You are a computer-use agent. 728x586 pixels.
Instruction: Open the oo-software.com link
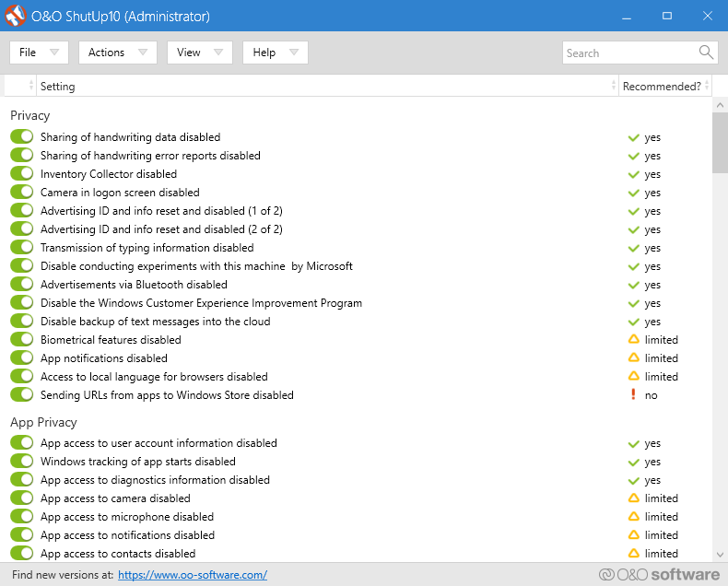tap(193, 575)
